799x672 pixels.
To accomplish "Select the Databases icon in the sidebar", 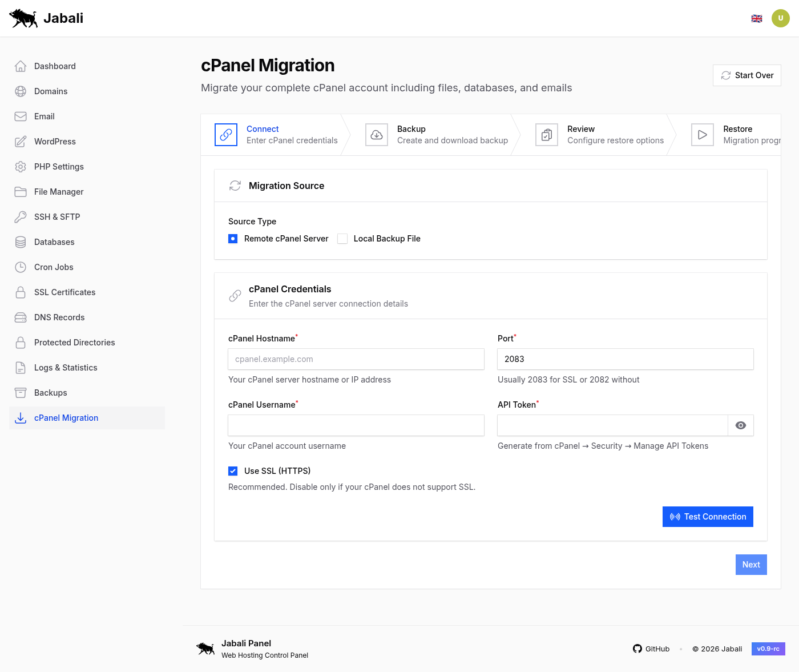I will click(21, 242).
